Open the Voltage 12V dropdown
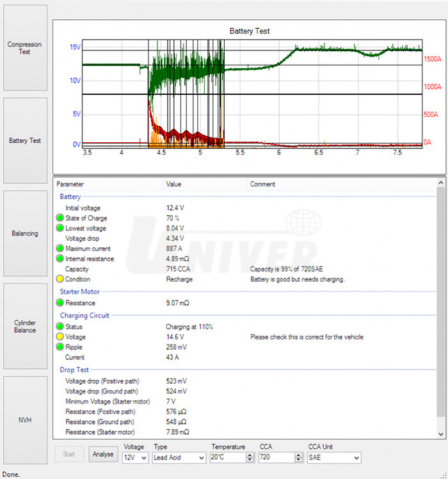 [x=135, y=458]
